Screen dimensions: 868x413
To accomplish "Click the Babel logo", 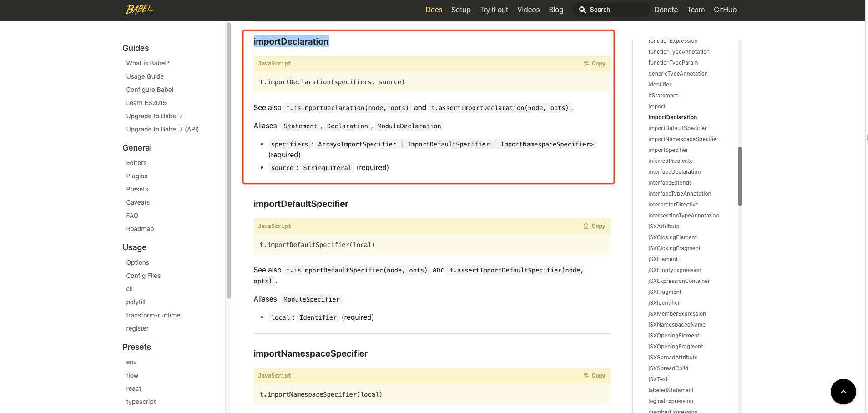I will tap(139, 10).
